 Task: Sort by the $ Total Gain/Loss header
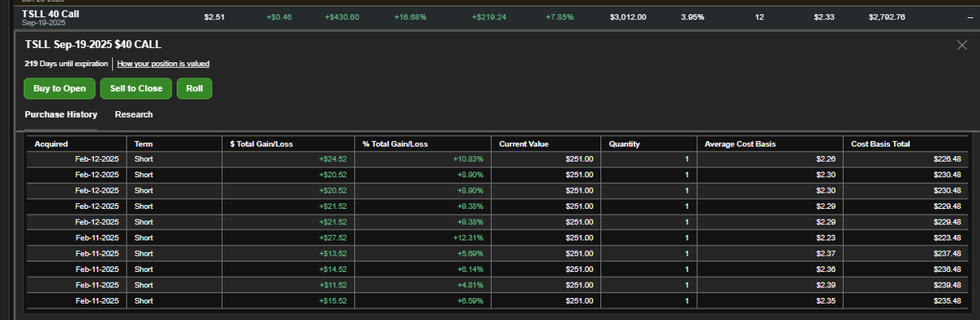tap(262, 144)
